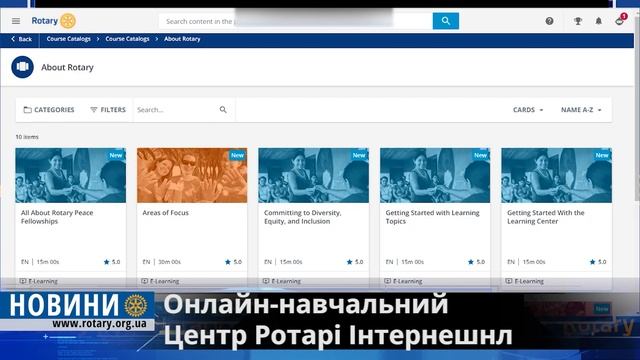Open the help question mark icon

549,21
